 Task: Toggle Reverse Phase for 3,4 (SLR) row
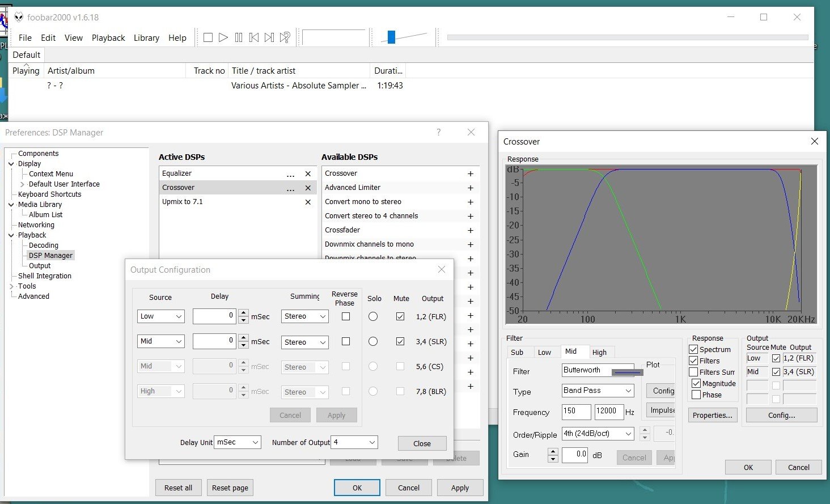pyautogui.click(x=346, y=341)
